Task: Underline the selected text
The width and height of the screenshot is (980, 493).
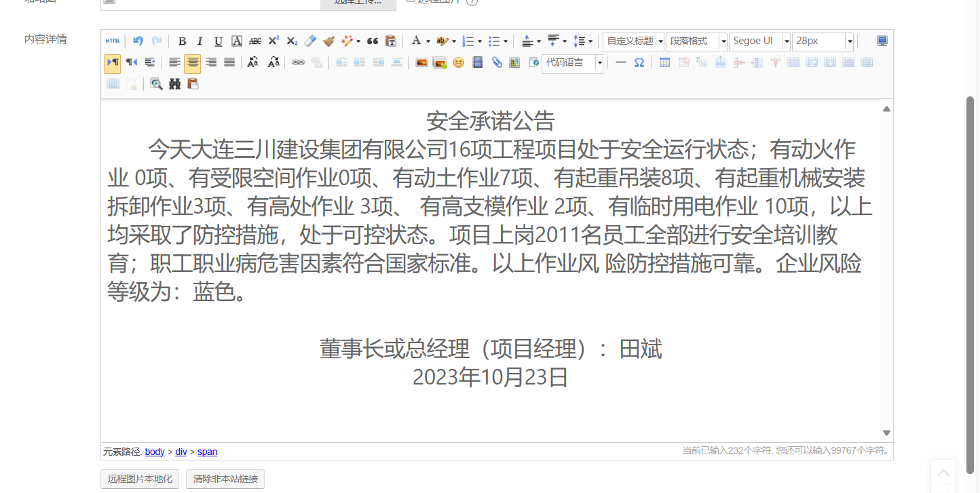Action: 219,41
